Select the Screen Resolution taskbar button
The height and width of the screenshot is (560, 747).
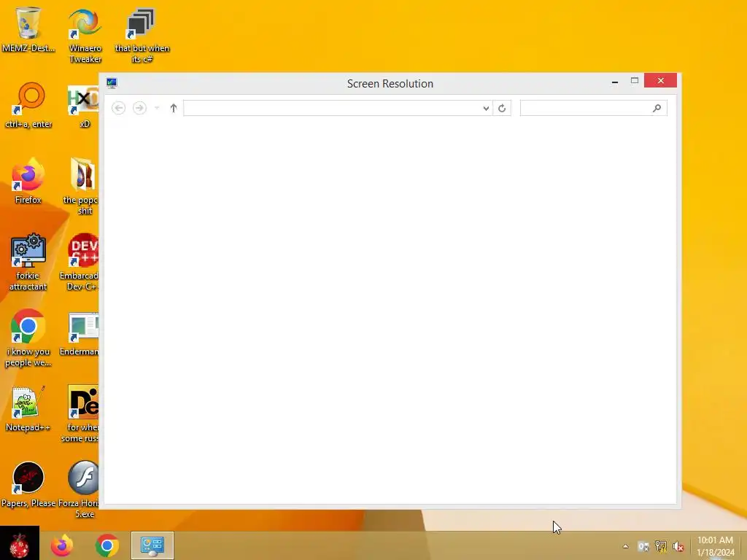coord(152,545)
